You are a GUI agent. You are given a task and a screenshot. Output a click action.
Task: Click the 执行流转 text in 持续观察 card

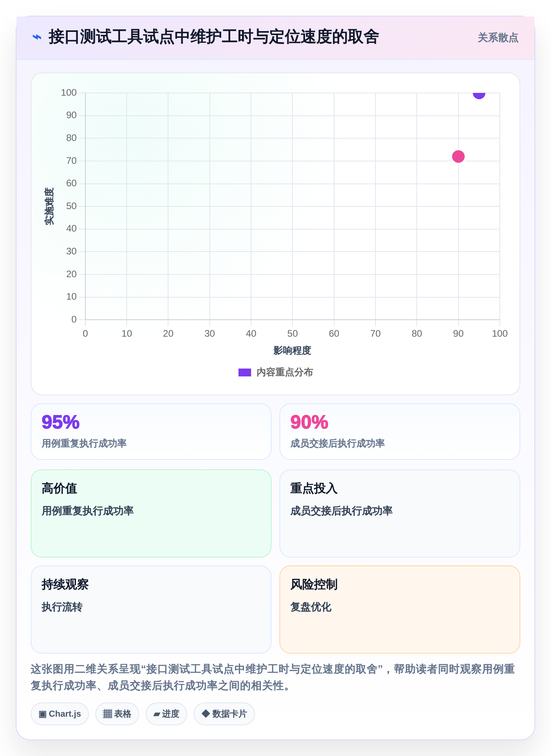62,607
